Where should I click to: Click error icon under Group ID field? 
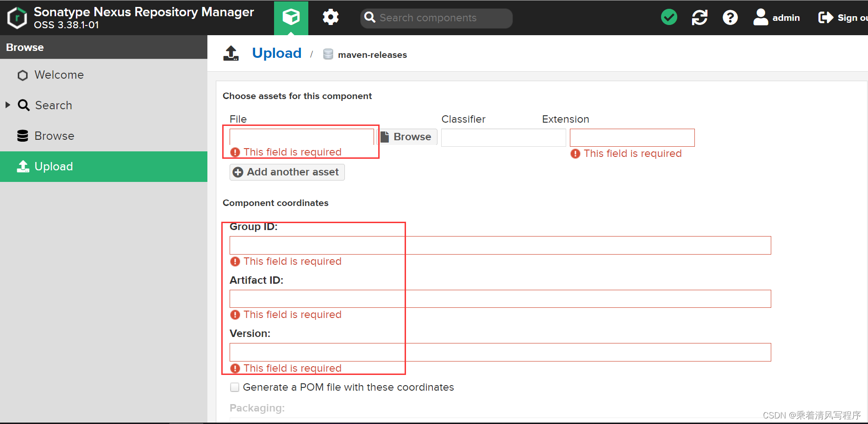(235, 262)
